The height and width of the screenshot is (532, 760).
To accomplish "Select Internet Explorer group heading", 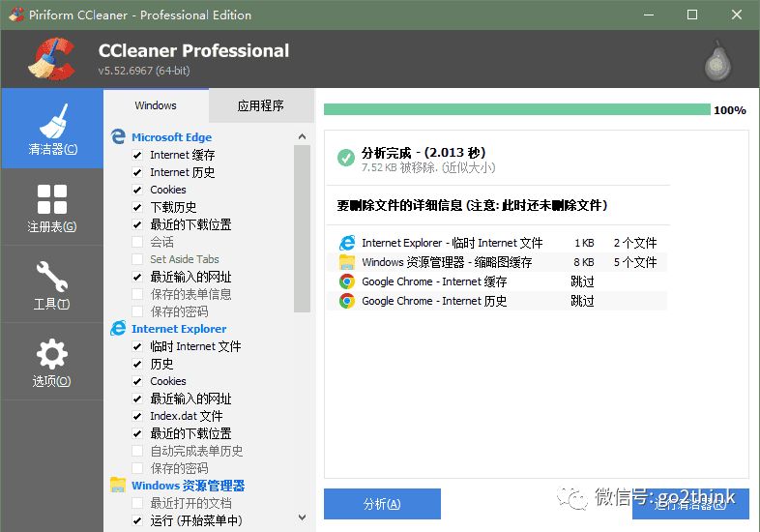I will pos(179,329).
